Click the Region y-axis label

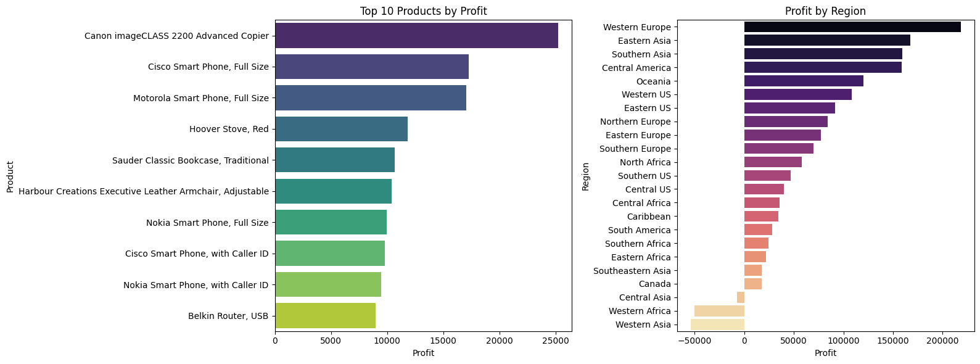(586, 176)
